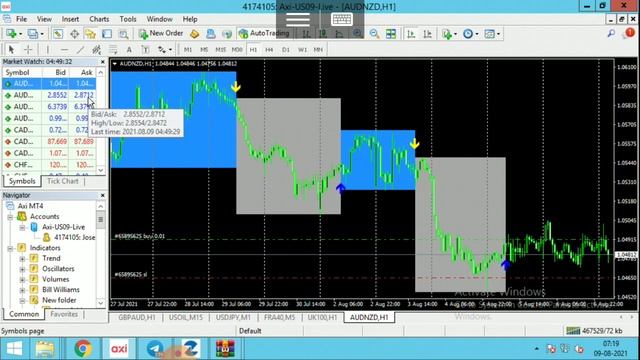640x360 pixels.
Task: Switch chart to M5 timeframe
Action: coord(204,49)
